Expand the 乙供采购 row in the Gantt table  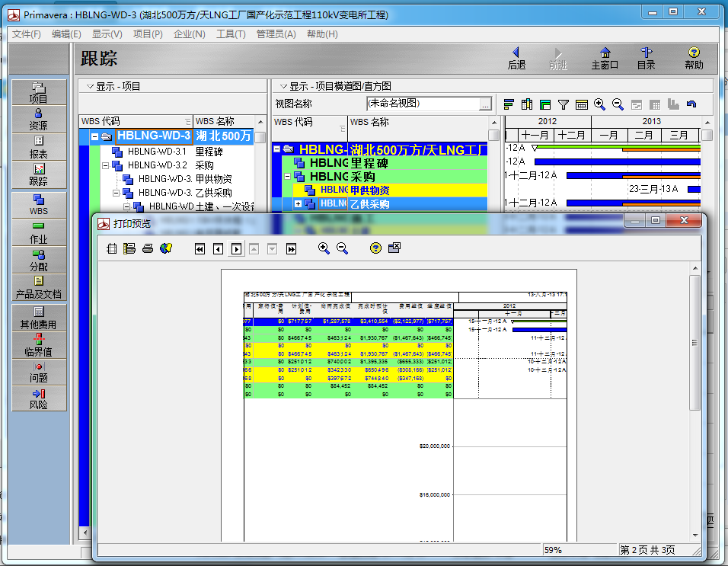pyautogui.click(x=298, y=203)
